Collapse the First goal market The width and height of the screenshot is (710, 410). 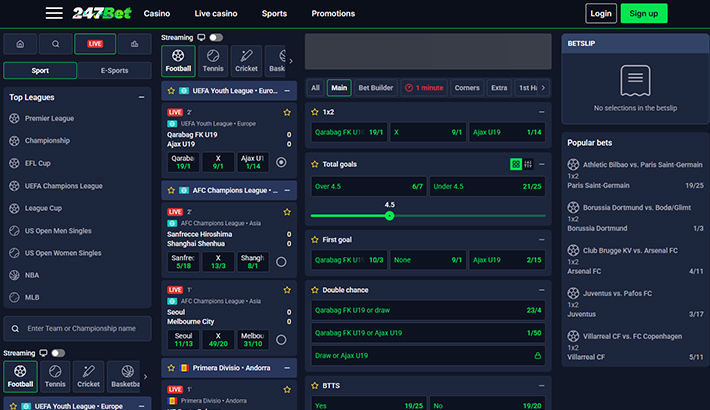(542, 240)
